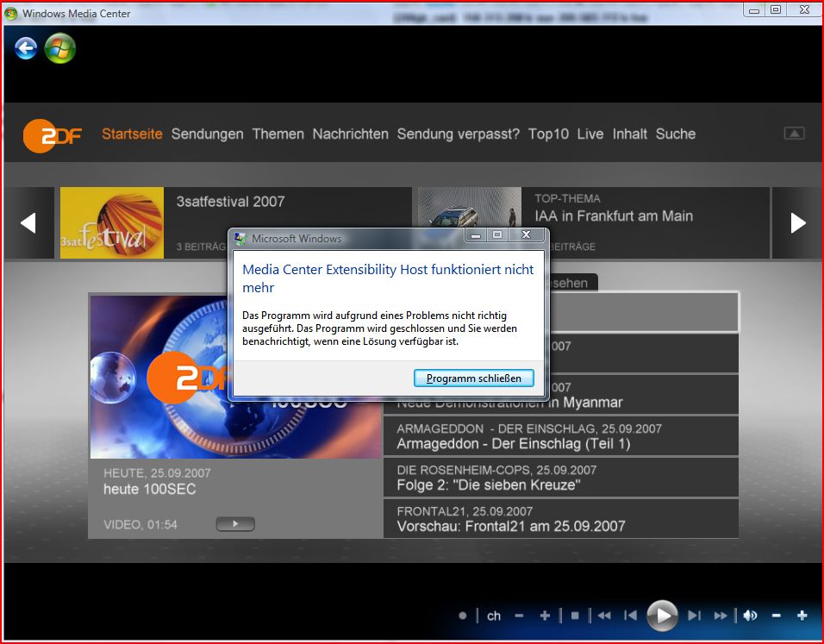Stop playback with the stop button
The width and height of the screenshot is (824, 644).
coord(575,616)
